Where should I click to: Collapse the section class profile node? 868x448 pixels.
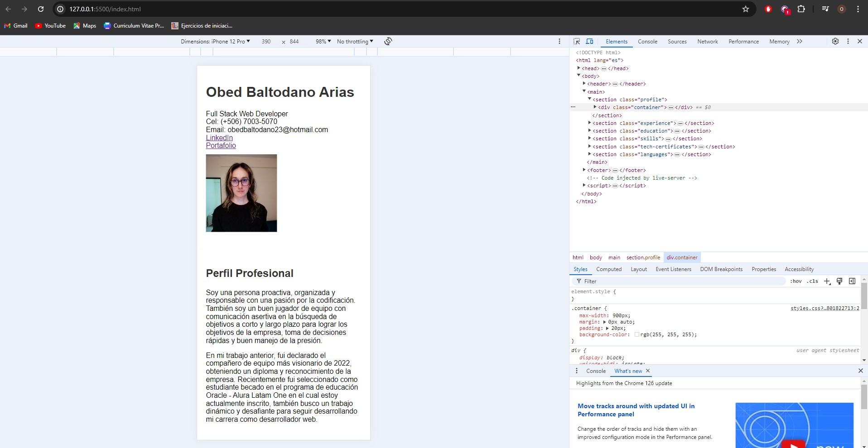[x=589, y=99]
